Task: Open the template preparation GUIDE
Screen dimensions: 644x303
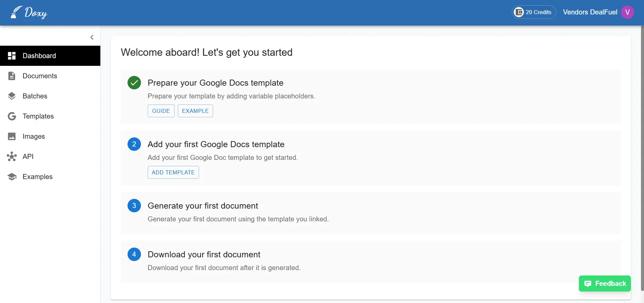Action: pyautogui.click(x=161, y=111)
